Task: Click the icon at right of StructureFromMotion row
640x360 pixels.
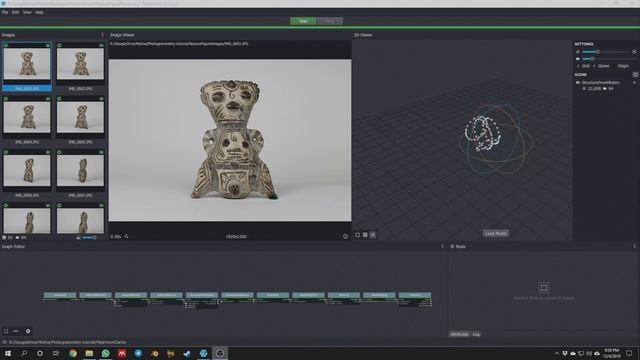Action: [x=634, y=82]
